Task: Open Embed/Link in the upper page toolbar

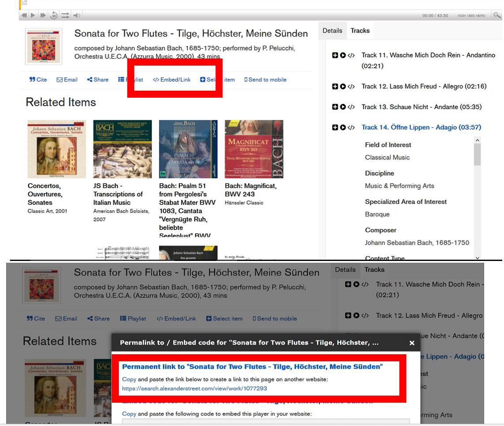Action: pos(172,80)
